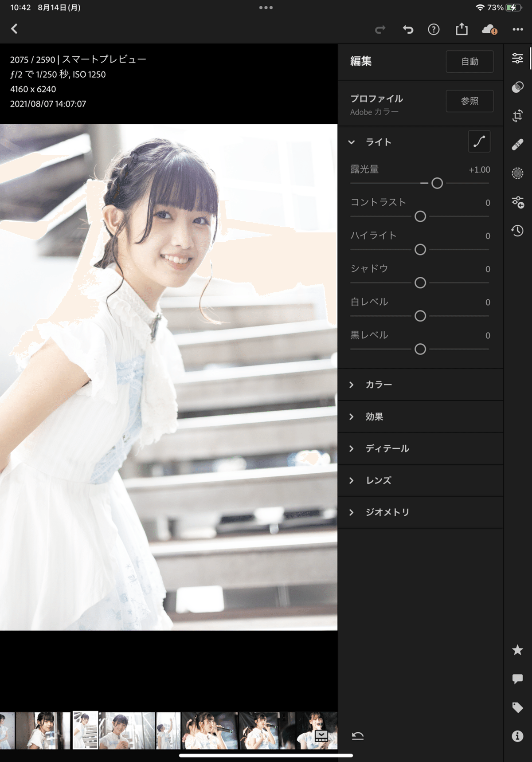Open the comments speech bubble icon

(x=517, y=679)
